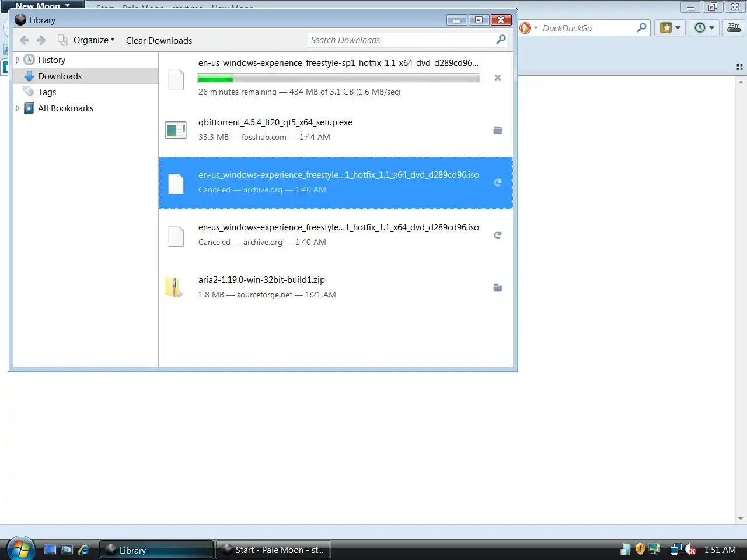747x560 pixels.
Task: Cancel the in-progress ISO download
Action: (498, 78)
